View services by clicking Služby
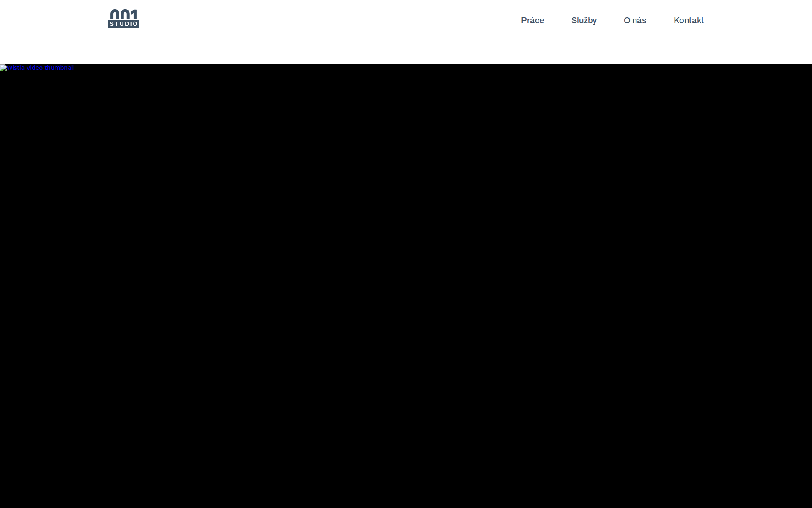This screenshot has height=508, width=812. click(x=584, y=20)
